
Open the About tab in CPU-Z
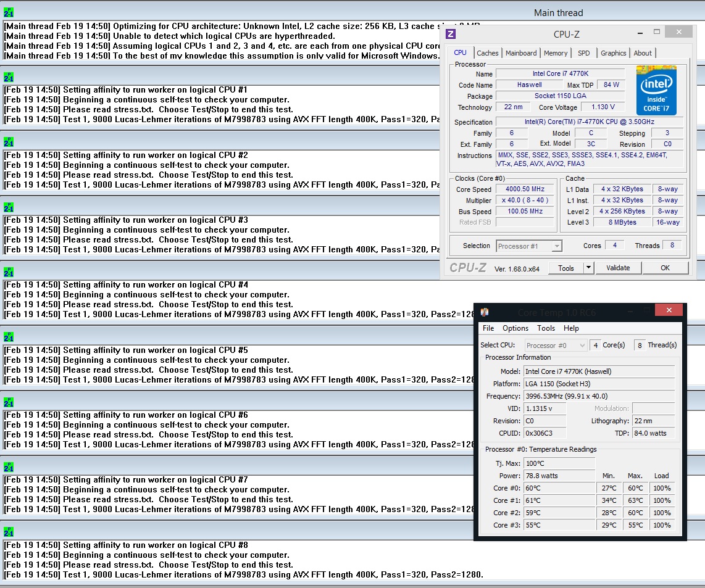643,53
